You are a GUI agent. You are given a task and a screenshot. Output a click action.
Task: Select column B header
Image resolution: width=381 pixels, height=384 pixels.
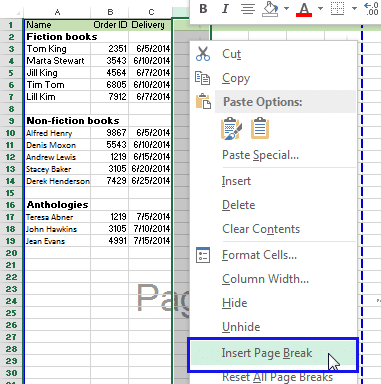(x=110, y=12)
